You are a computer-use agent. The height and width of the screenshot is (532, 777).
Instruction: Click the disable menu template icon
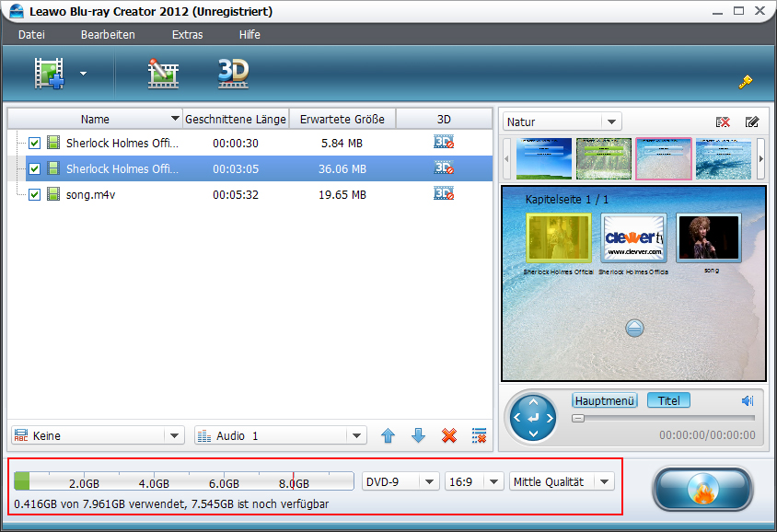point(723,121)
